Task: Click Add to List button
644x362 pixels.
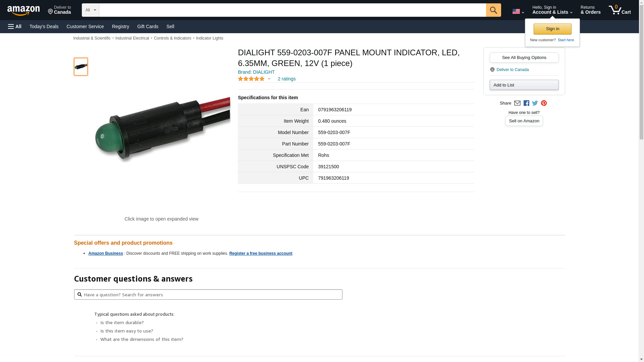Action: pos(524,85)
